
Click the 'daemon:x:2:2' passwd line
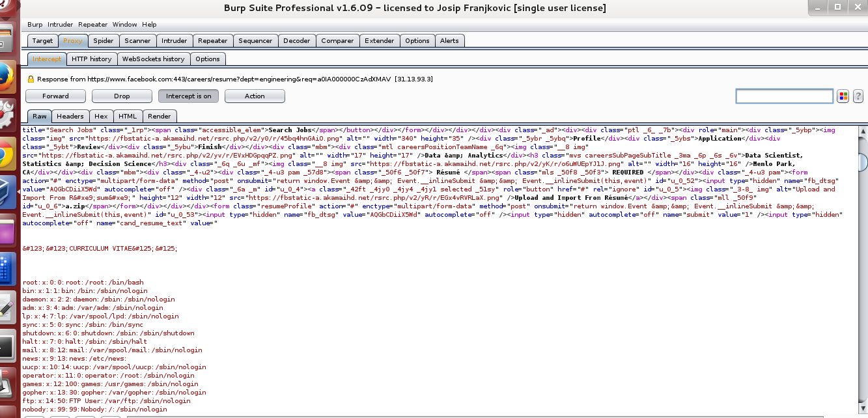tap(98, 299)
